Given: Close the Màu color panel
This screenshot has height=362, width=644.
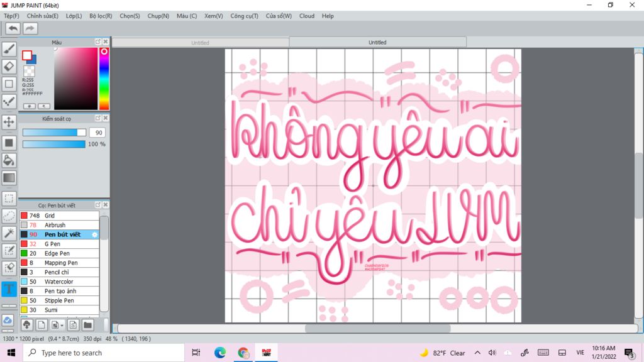Looking at the screenshot, I should click(x=106, y=42).
